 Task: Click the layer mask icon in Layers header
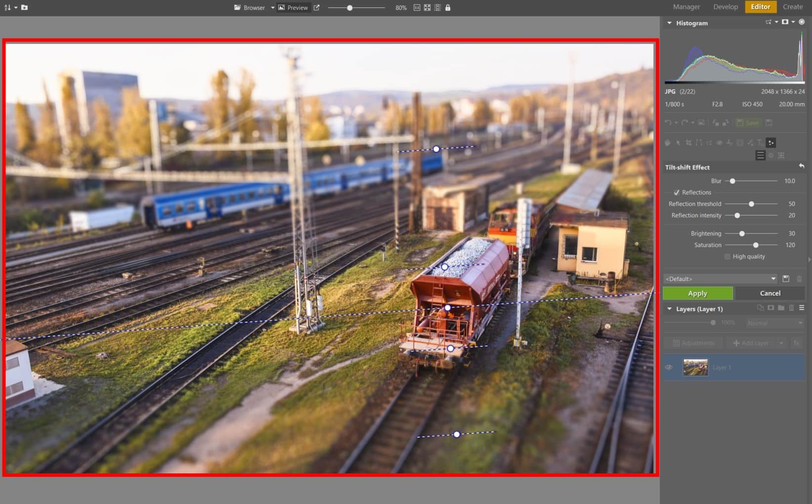[x=770, y=308]
